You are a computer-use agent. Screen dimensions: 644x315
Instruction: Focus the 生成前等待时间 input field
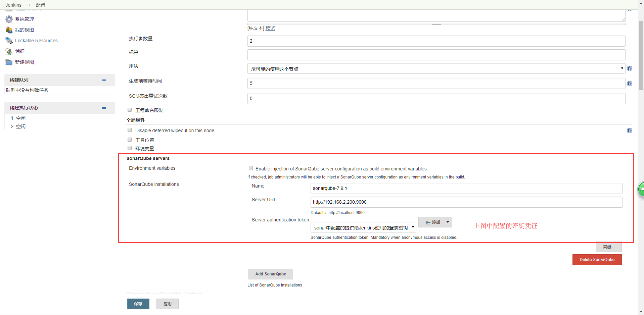436,83
